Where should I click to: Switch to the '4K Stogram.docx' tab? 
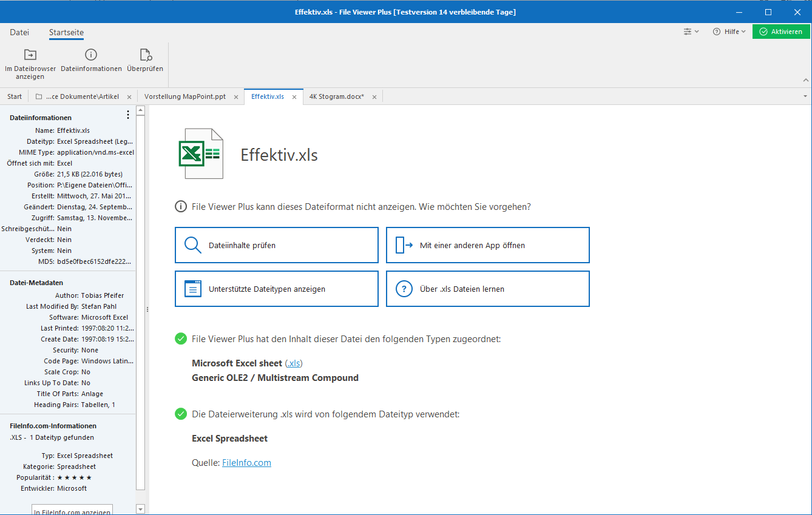pos(336,96)
